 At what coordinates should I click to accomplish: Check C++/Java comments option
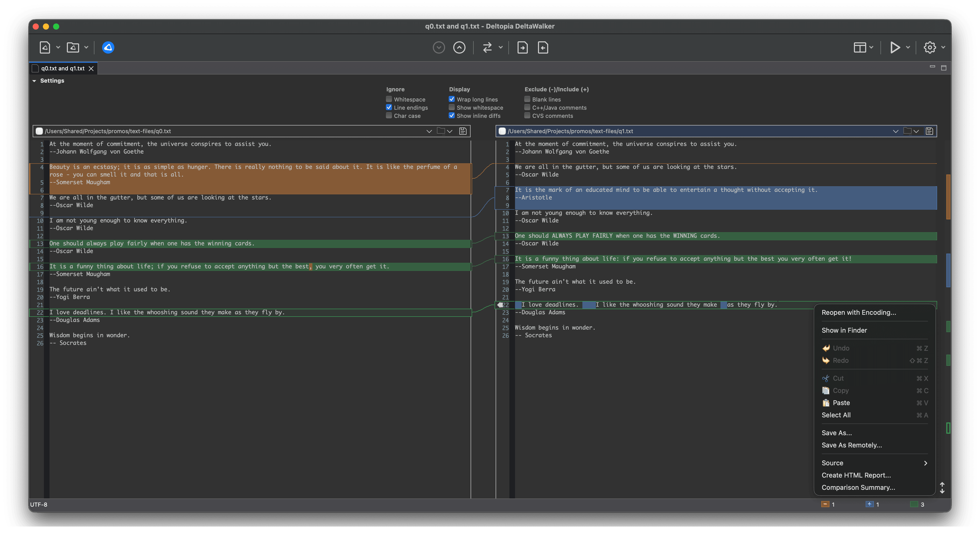click(x=527, y=108)
